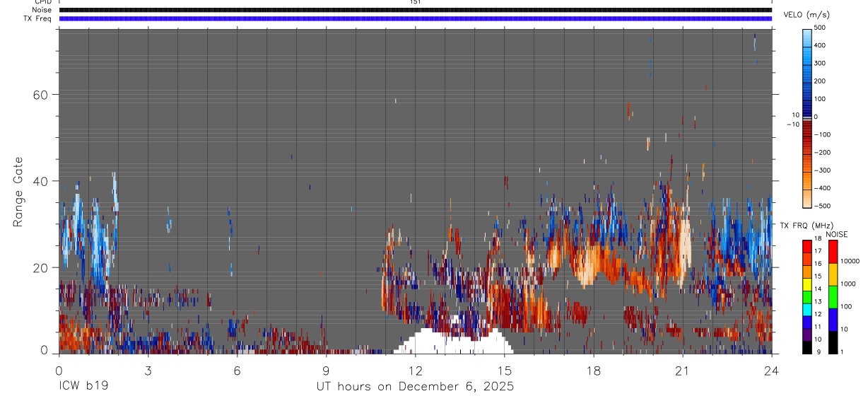The height and width of the screenshot is (401, 868).
Task: Select the Range Gate y-axis label
Action: pyautogui.click(x=18, y=192)
